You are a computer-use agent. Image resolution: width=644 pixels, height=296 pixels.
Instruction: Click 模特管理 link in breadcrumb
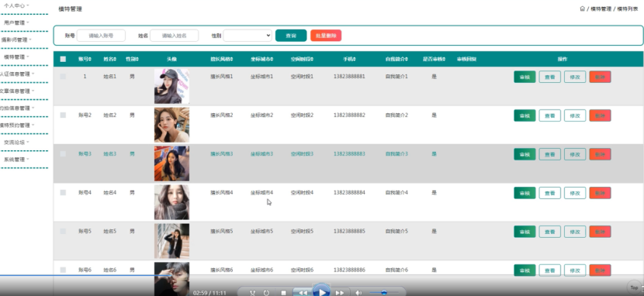[x=601, y=9]
